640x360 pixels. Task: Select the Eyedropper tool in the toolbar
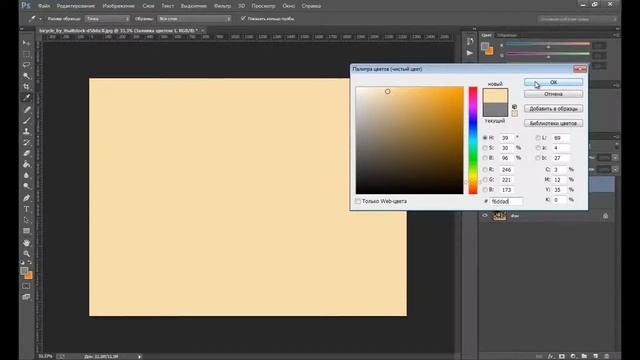[27, 98]
